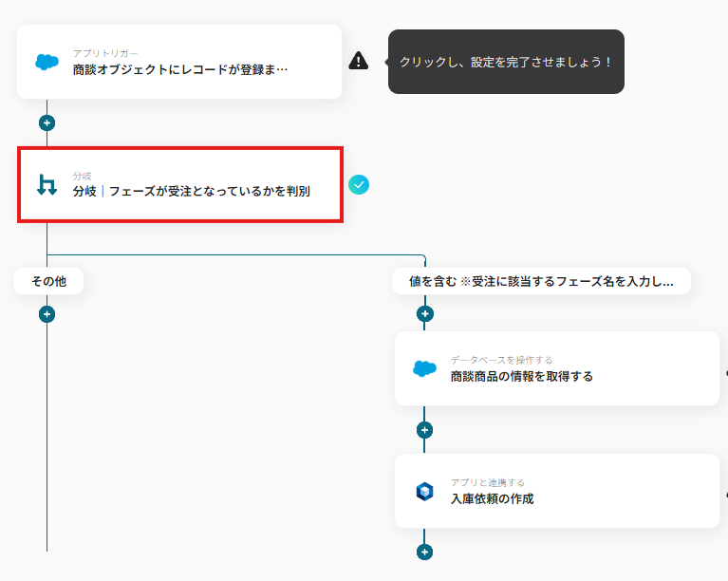
Task: Click the Salesforce cloud icon on trigger card
Action: pyautogui.click(x=47, y=62)
